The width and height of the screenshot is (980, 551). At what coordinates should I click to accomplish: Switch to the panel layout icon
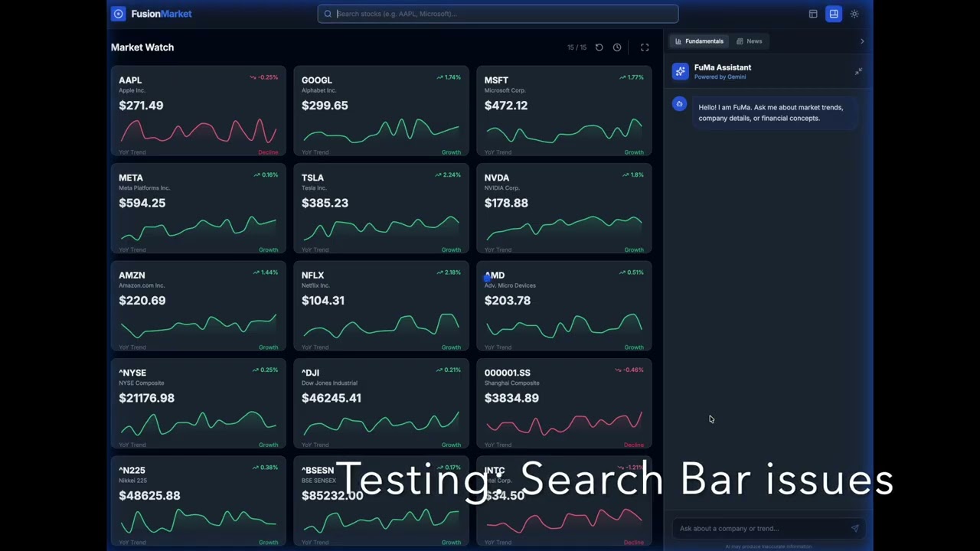pos(813,14)
